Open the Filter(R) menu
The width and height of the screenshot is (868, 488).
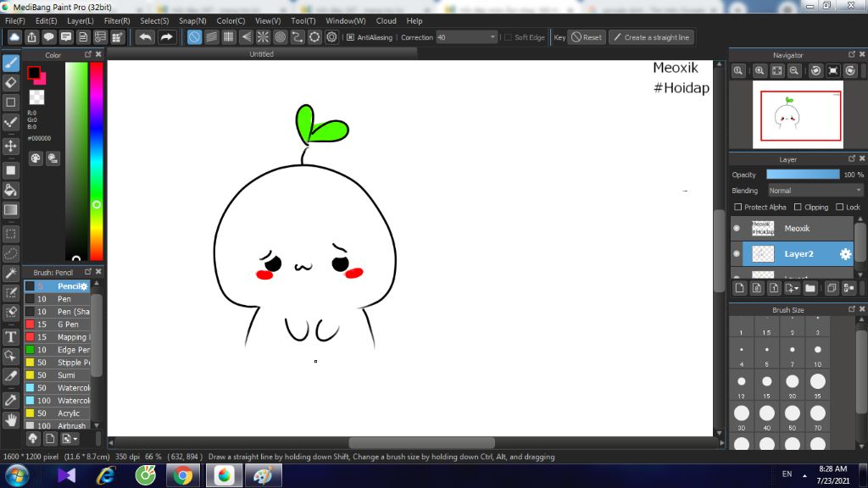point(117,20)
